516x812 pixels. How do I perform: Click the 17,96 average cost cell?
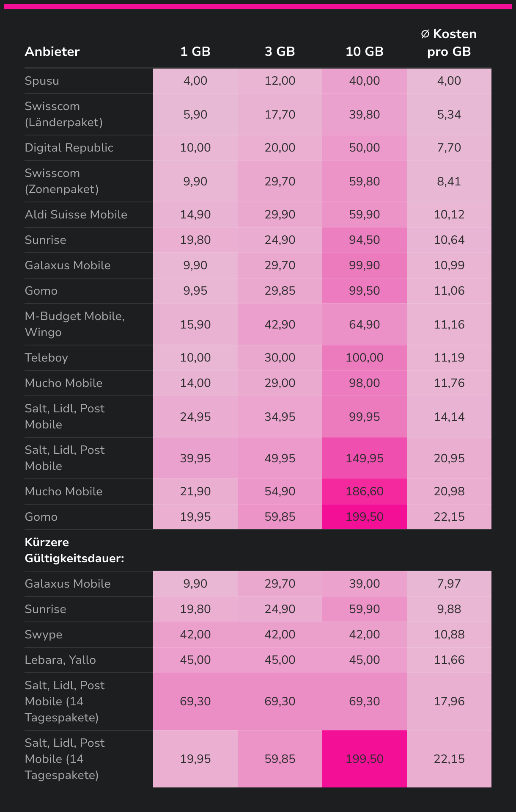tap(449, 702)
